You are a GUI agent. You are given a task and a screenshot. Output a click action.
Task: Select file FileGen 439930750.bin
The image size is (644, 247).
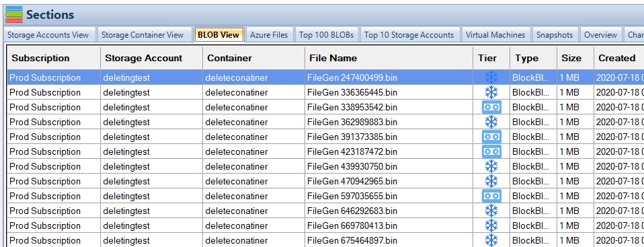352,166
